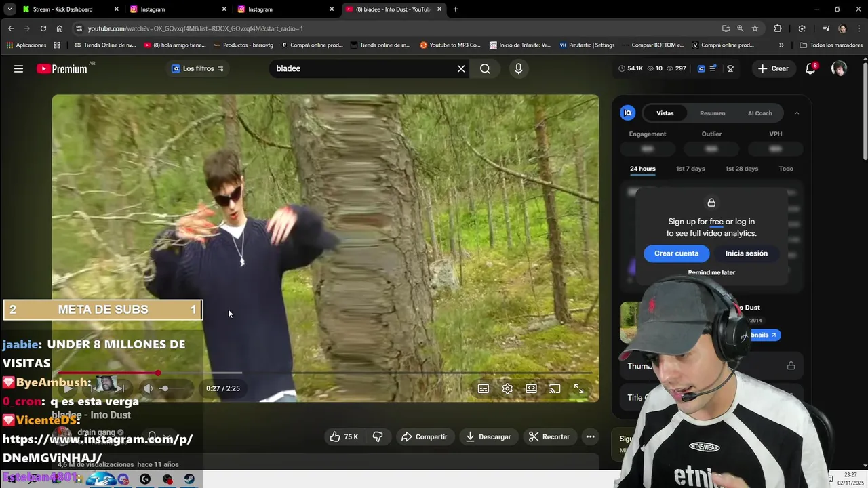The height and width of the screenshot is (488, 868).
Task: Open new browser tab plus button
Action: tap(456, 9)
